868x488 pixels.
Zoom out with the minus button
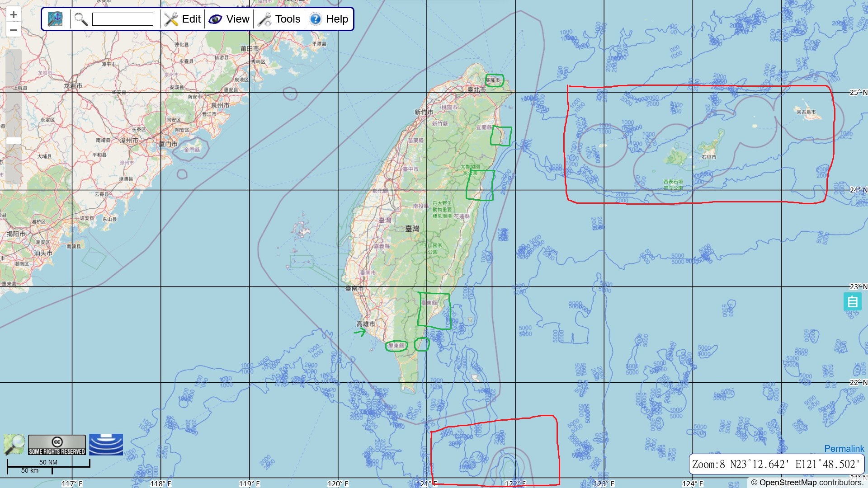[14, 30]
